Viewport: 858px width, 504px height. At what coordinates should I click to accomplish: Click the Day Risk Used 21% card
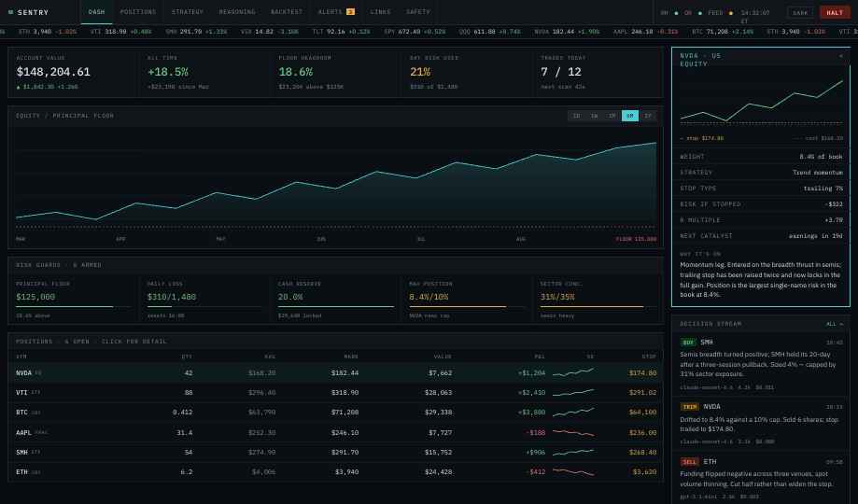pos(468,72)
